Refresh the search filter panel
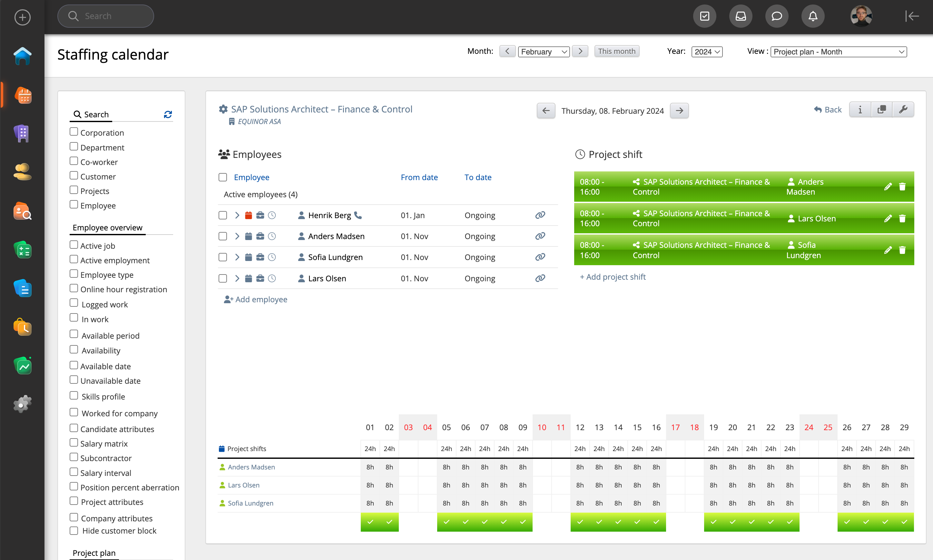 168,114
